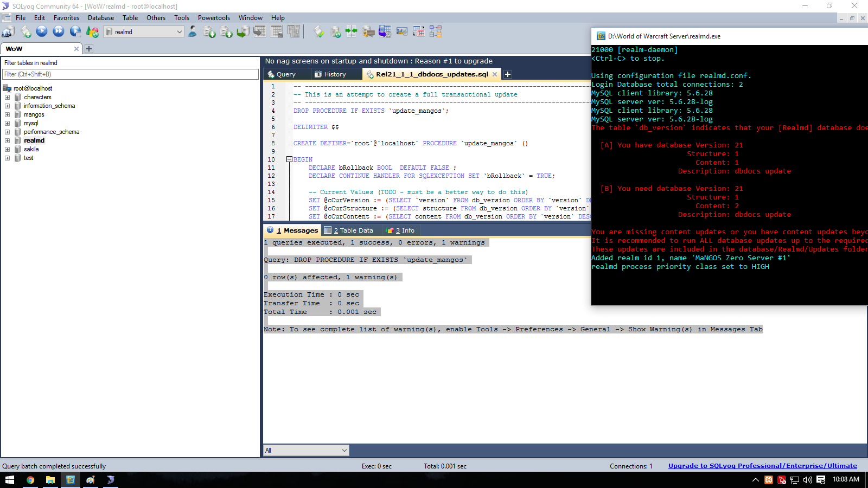
Task: Expand the realmd database node
Action: (8, 140)
